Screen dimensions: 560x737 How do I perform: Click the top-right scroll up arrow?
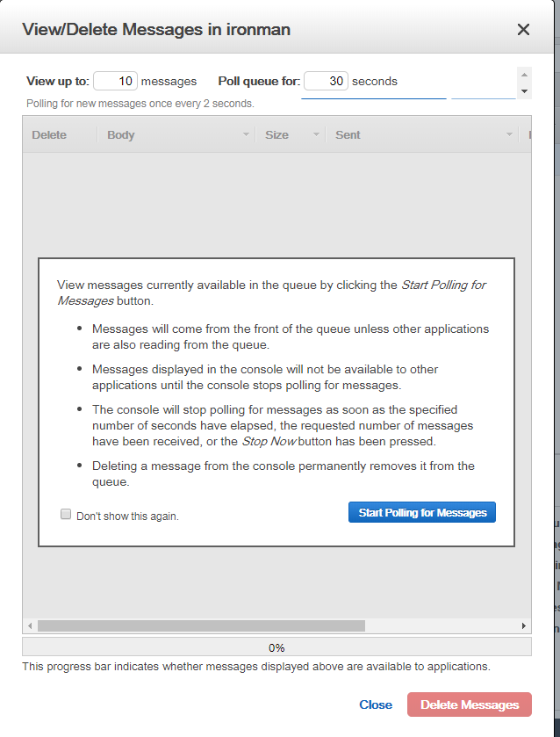[524, 75]
